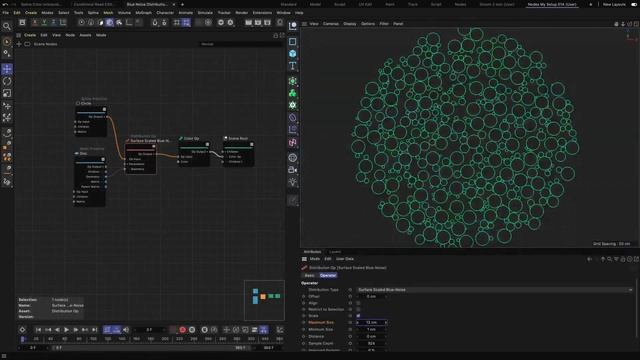Open the Extensions menu
This screenshot has height=360, width=640.
click(262, 13)
